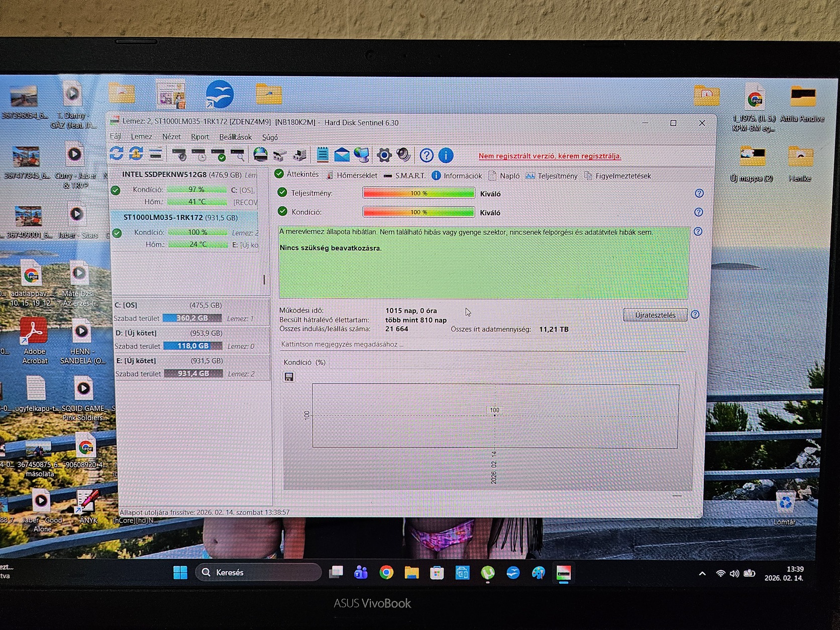Screen dimensions: 840x630
Task: Click the help icon beside the green status text box
Action: click(698, 232)
